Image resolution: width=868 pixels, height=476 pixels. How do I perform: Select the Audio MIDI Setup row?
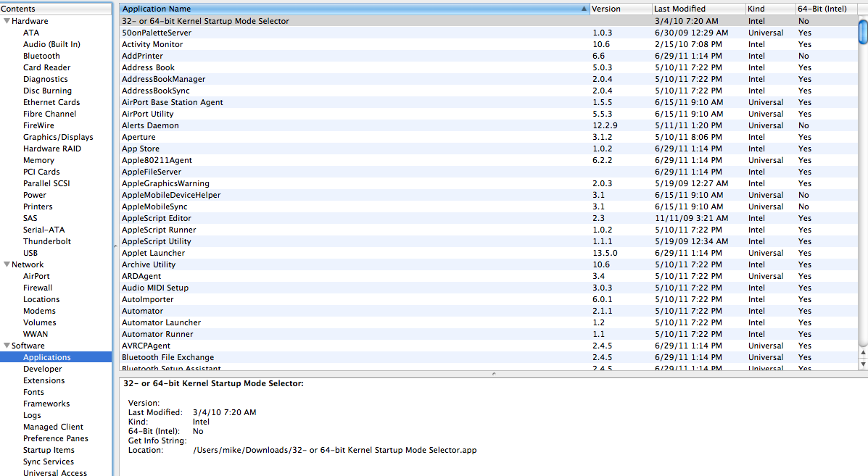click(x=488, y=288)
